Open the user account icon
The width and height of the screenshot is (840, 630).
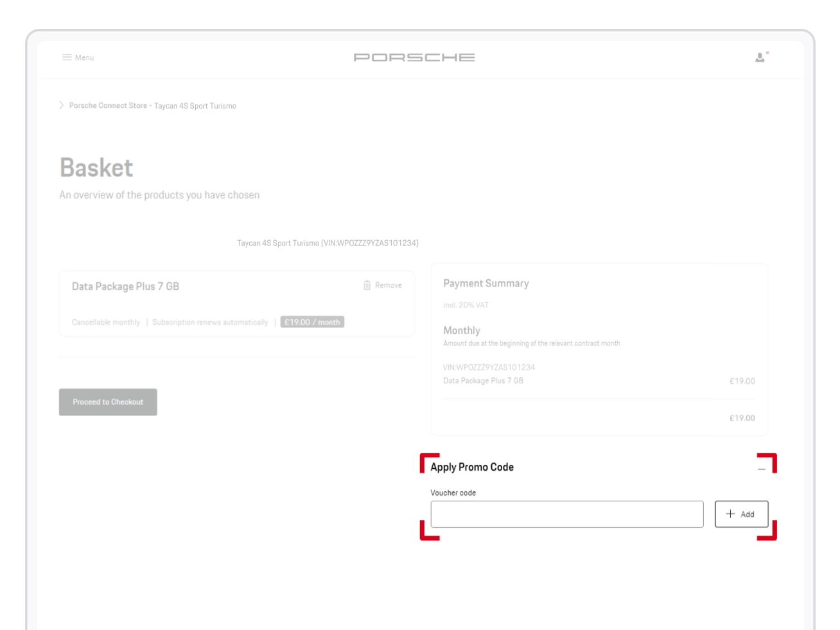pyautogui.click(x=760, y=58)
